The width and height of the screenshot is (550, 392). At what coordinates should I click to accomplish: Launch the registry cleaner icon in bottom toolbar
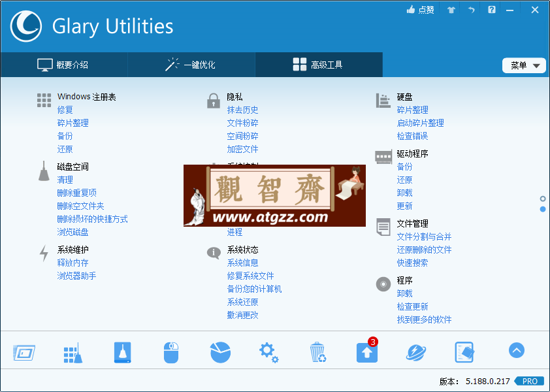pyautogui.click(x=73, y=352)
